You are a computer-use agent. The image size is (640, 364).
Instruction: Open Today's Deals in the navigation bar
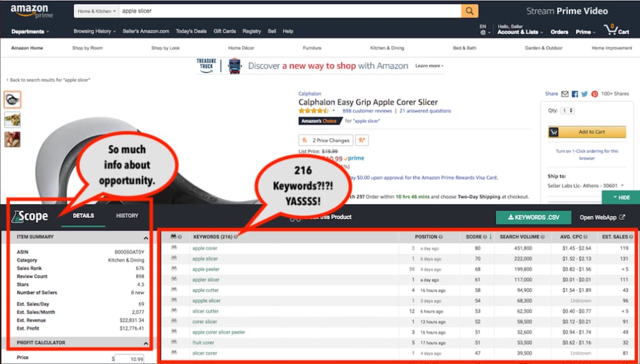coord(191,31)
